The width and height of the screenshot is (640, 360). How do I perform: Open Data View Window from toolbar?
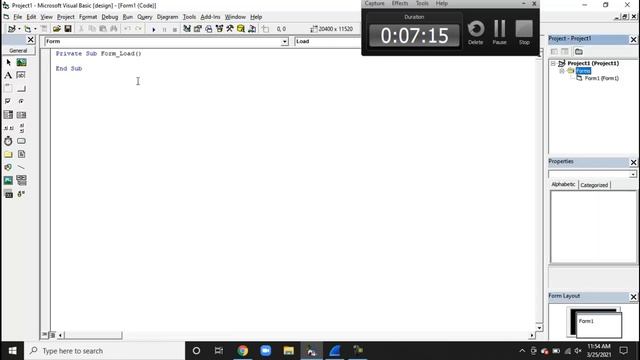[x=241, y=29]
